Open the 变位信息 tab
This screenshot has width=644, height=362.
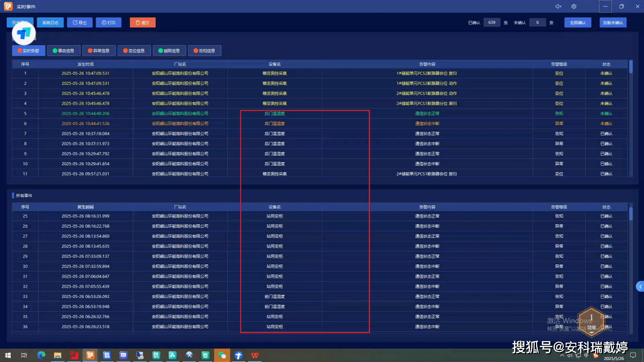pos(134,50)
